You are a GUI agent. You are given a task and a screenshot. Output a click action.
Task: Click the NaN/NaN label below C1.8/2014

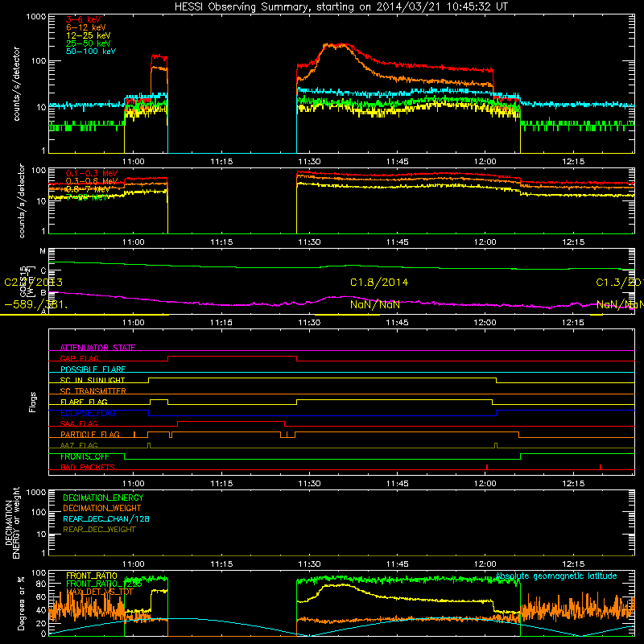pos(375,304)
